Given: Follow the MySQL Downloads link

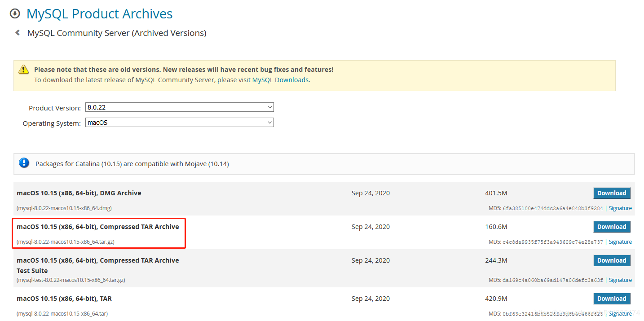Looking at the screenshot, I should (280, 80).
